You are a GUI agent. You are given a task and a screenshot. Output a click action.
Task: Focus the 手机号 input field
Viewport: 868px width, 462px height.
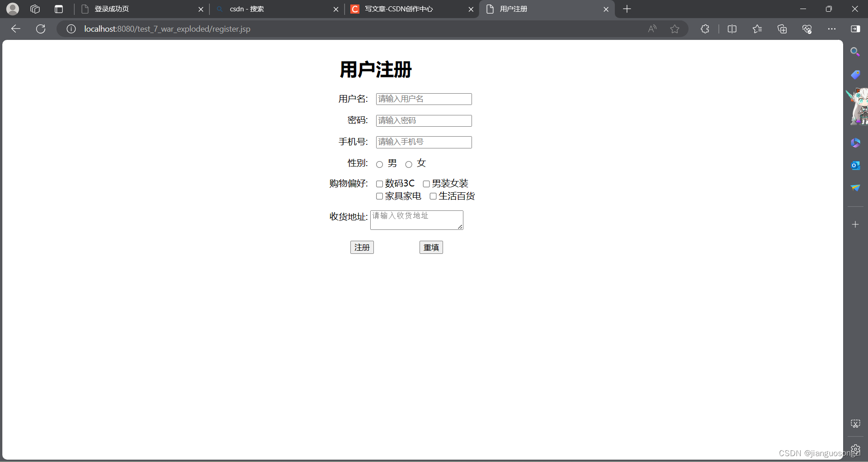point(424,142)
